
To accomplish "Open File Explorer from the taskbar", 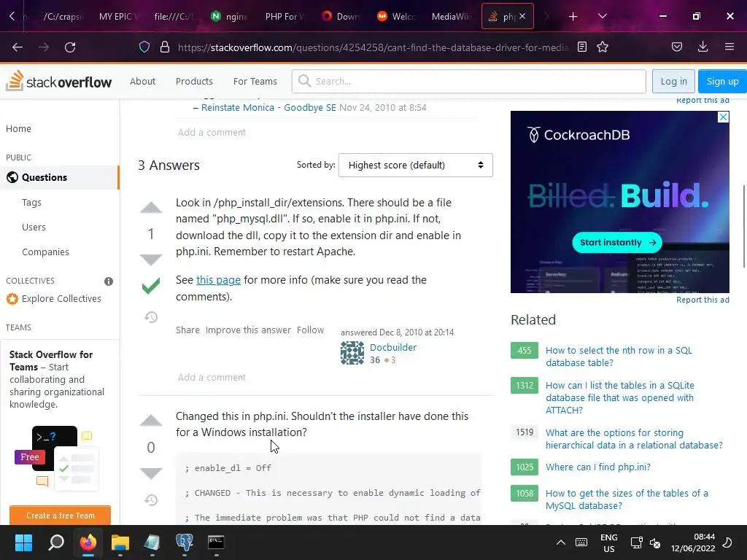I will 120,542.
